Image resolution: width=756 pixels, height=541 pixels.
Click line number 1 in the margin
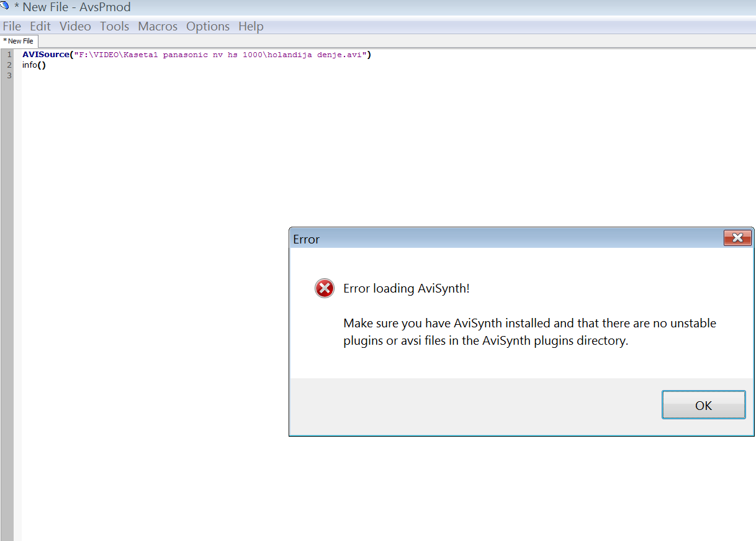[9, 55]
